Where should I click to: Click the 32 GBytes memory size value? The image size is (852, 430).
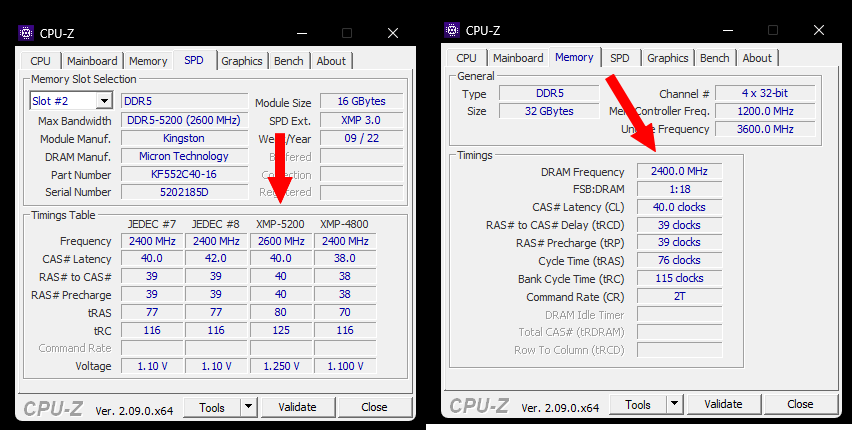(549, 111)
